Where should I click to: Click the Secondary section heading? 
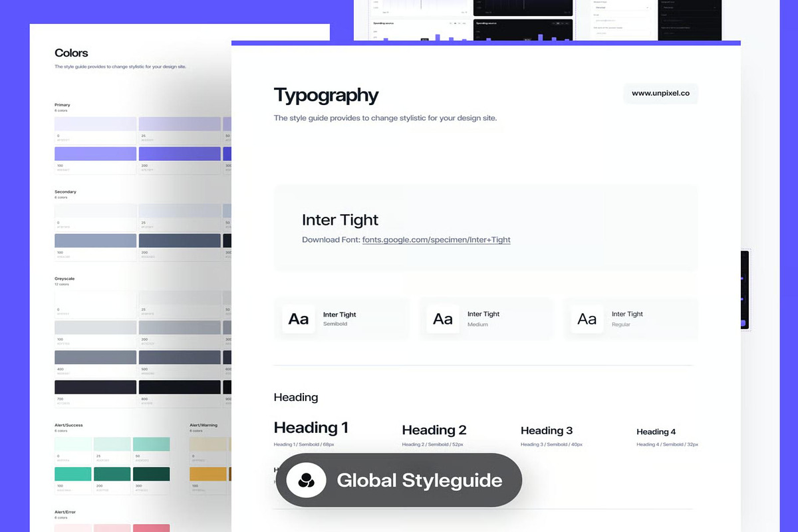[x=65, y=192]
